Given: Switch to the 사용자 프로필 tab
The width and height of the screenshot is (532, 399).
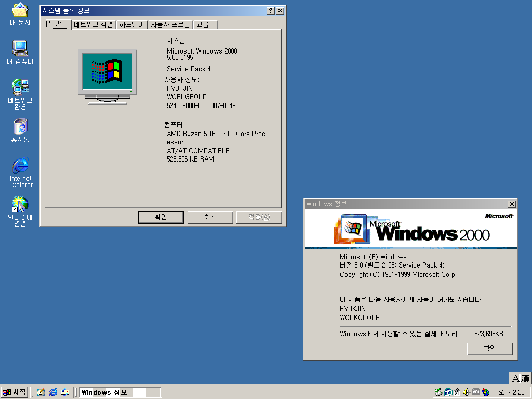Looking at the screenshot, I should (170, 25).
